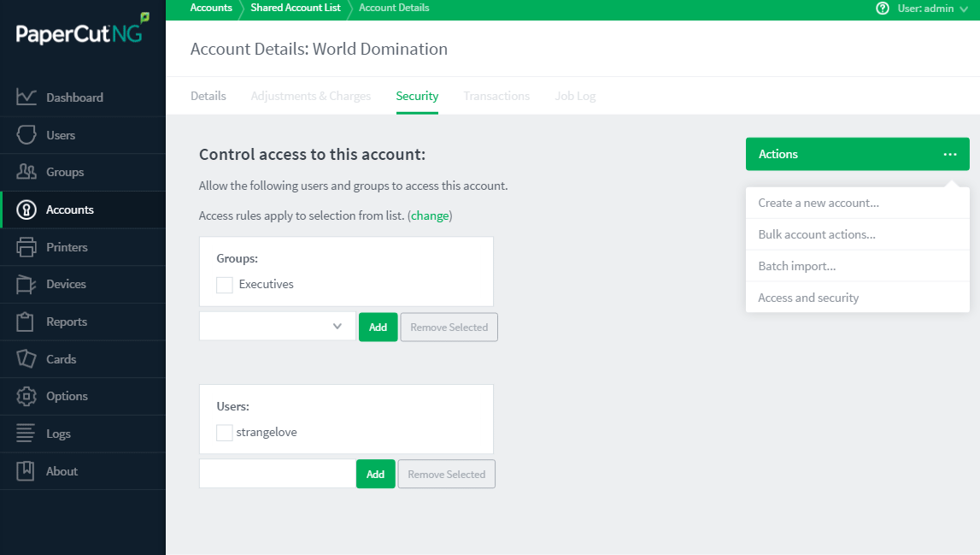This screenshot has width=980, height=555.
Task: Switch to the Details tab
Action: 208,96
